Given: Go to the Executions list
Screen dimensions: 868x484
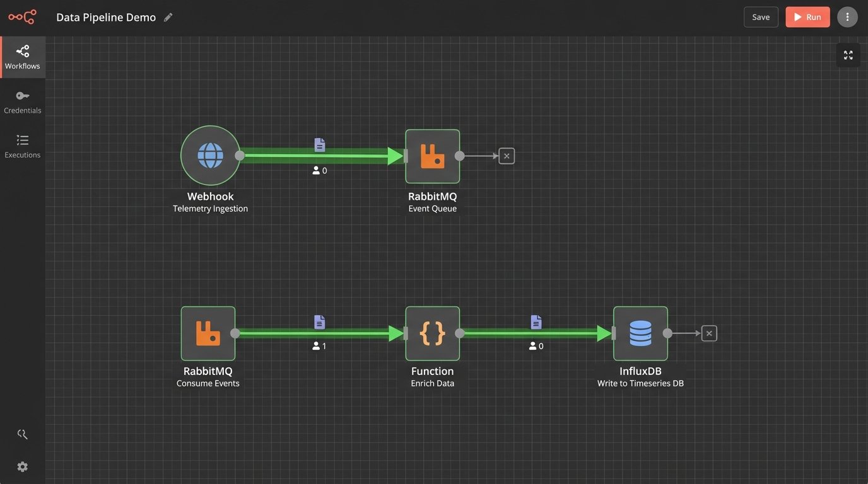Looking at the screenshot, I should [x=23, y=146].
